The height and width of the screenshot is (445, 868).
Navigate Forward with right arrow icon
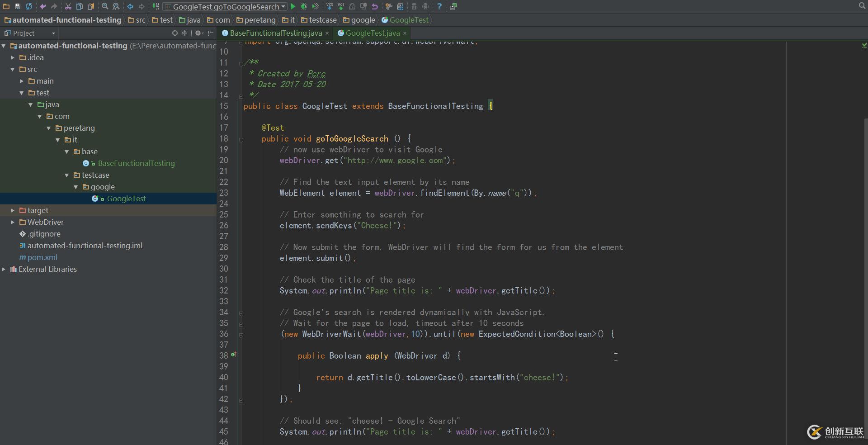pyautogui.click(x=142, y=6)
